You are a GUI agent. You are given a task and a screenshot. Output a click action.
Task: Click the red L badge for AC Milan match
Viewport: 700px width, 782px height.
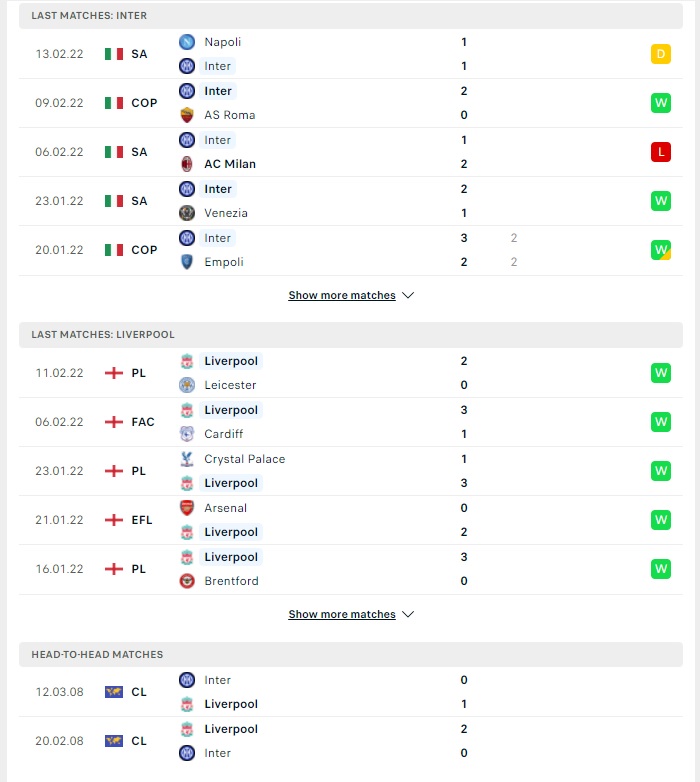pos(661,152)
